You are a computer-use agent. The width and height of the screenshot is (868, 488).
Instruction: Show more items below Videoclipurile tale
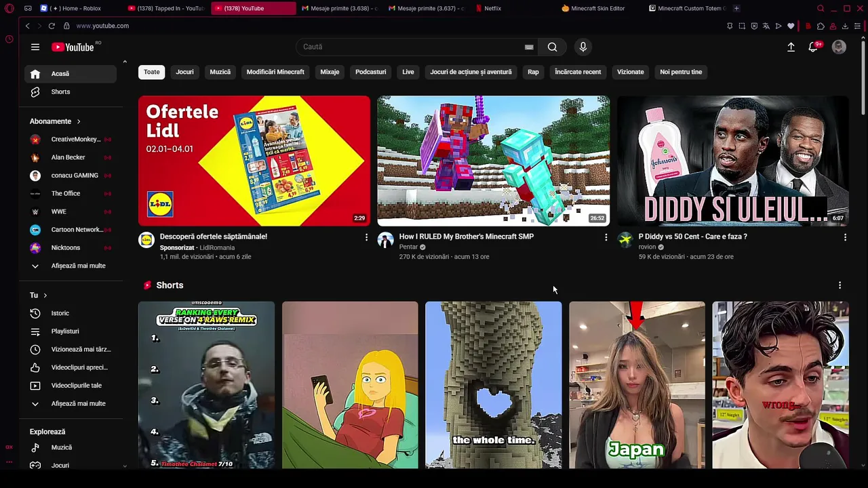click(71, 403)
